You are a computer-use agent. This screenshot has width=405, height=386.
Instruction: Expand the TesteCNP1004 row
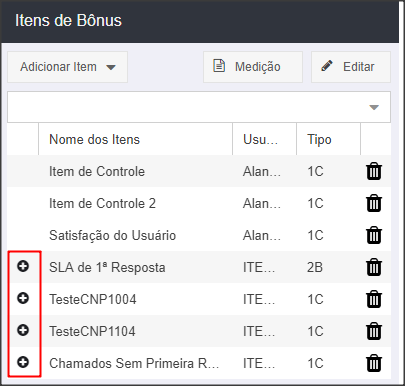[23, 298]
